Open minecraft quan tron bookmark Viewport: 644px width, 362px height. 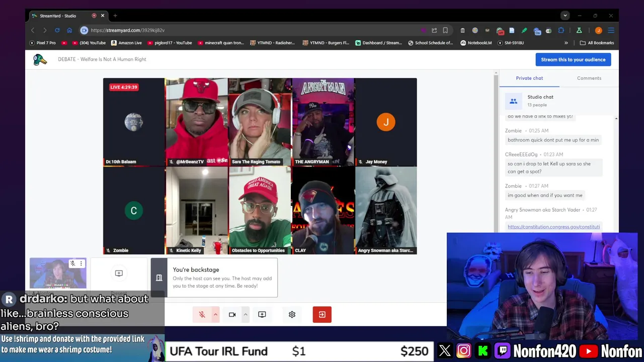tap(220, 43)
